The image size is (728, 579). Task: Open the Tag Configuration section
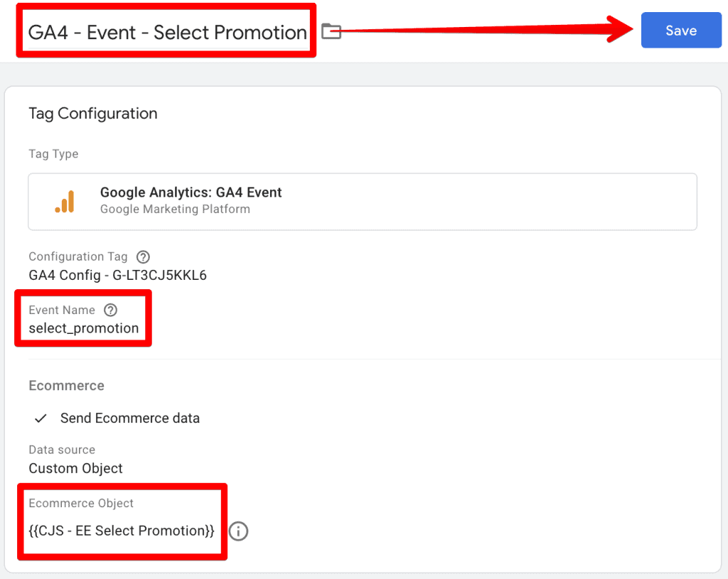92,114
